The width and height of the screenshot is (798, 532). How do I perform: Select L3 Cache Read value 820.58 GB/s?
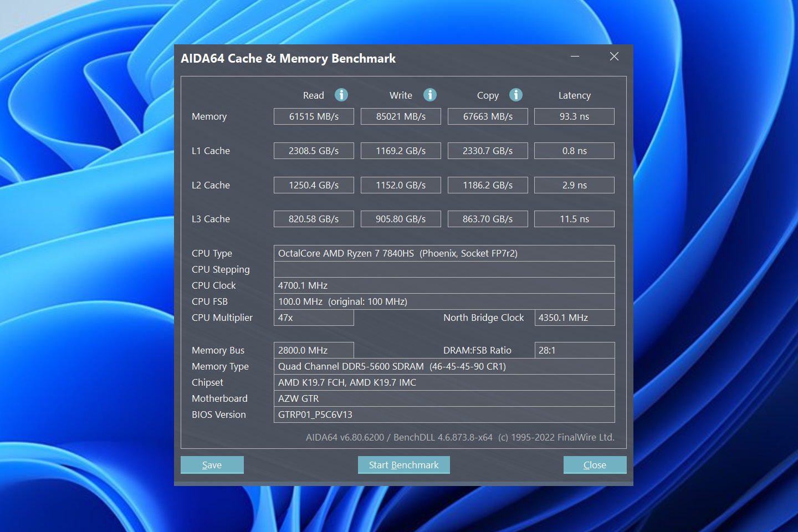click(x=314, y=219)
